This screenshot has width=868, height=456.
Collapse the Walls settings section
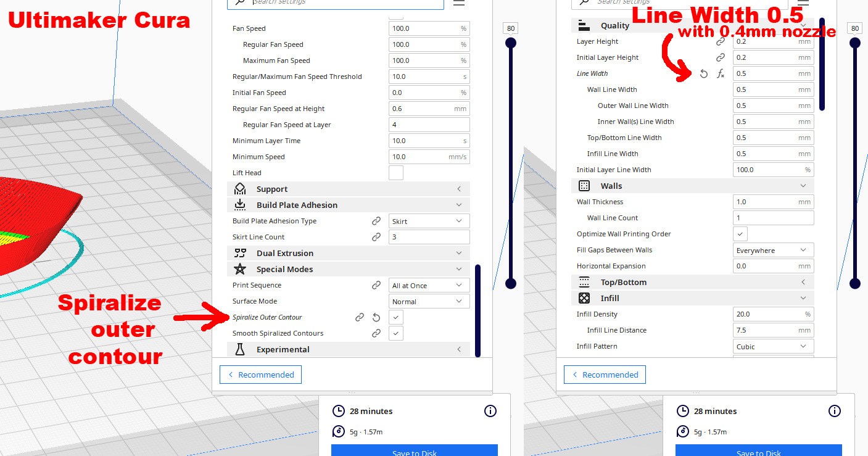(x=693, y=186)
